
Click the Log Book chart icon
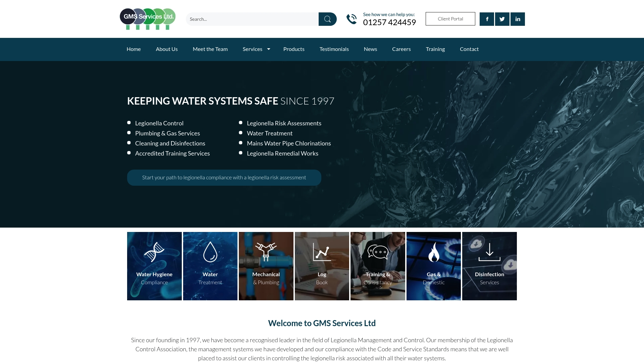pyautogui.click(x=322, y=252)
